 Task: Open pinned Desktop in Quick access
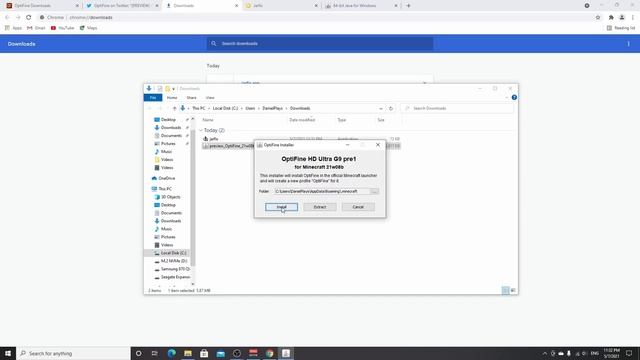[x=168, y=120]
